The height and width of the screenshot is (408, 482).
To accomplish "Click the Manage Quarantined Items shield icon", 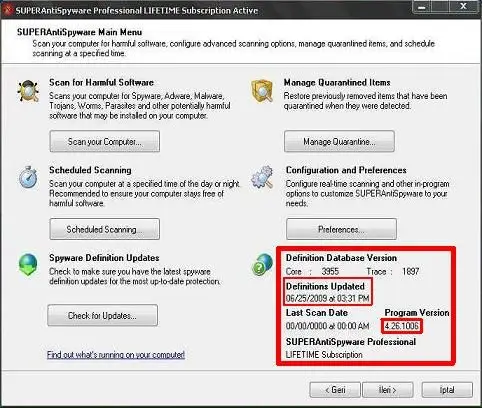I will 262,91.
